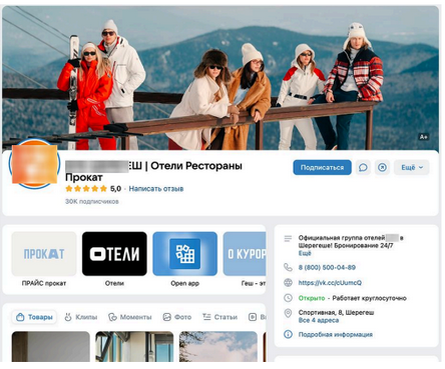The height and width of the screenshot is (369, 445).
Task: Click the Фото tab picture icon
Action: click(x=167, y=317)
